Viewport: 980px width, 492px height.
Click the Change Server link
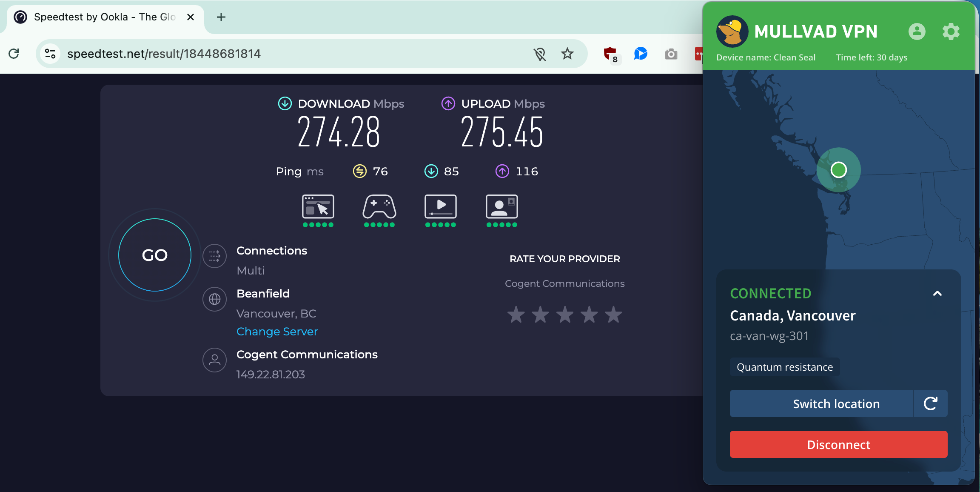point(277,331)
